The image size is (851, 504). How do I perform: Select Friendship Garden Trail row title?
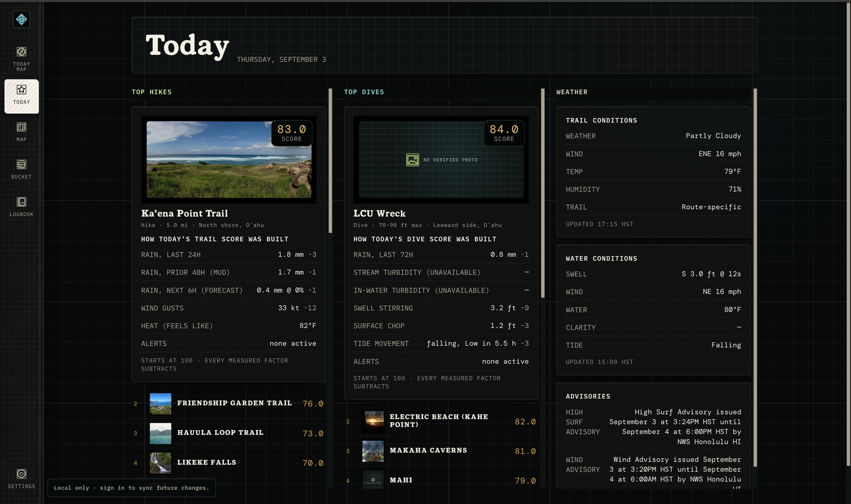[235, 403]
